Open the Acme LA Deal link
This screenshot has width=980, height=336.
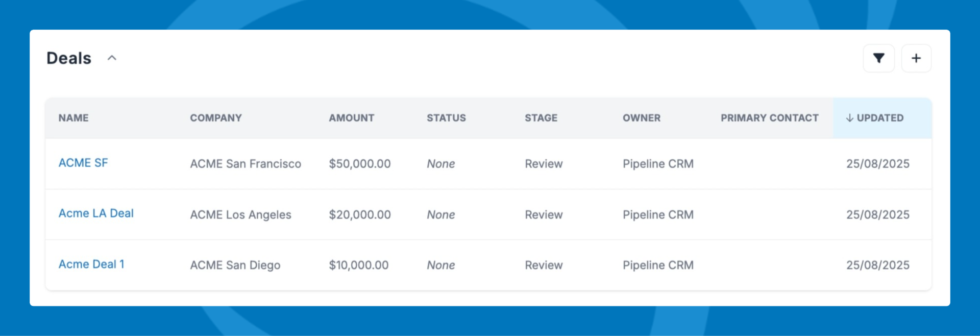click(96, 213)
